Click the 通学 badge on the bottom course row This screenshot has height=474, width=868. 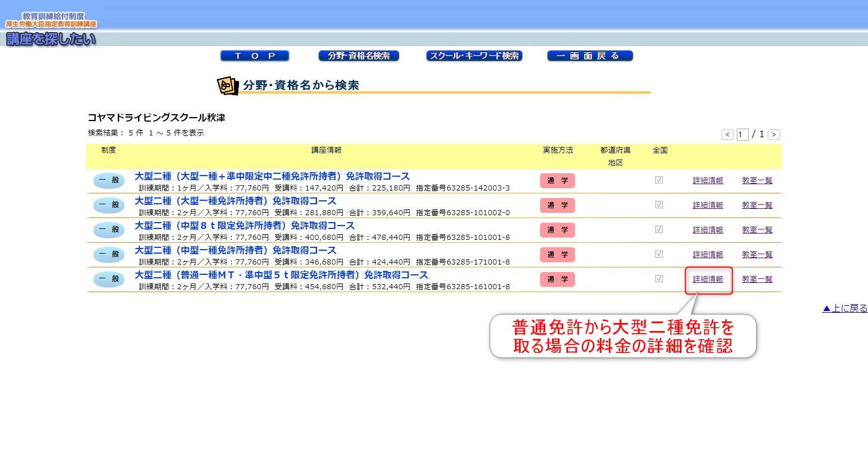(x=556, y=279)
